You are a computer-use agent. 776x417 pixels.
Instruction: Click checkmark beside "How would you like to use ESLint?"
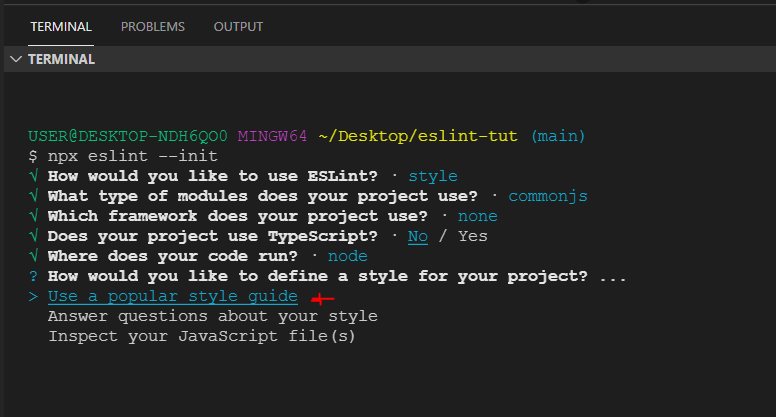[34, 176]
